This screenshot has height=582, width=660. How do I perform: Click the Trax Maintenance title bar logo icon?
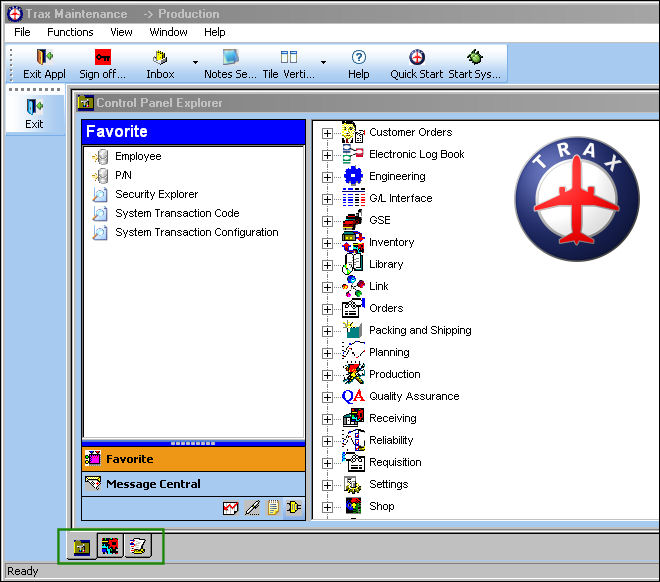coord(15,14)
